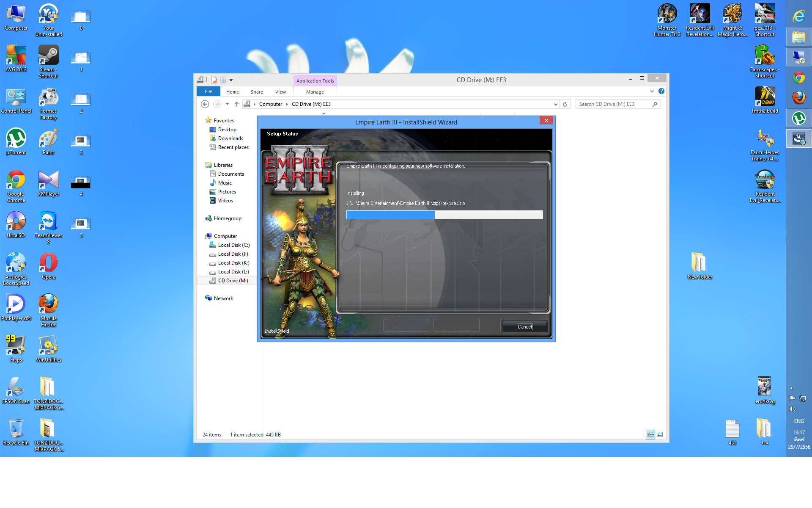Expand the ribbon with chevron arrow
The image size is (812, 508).
pyautogui.click(x=652, y=91)
